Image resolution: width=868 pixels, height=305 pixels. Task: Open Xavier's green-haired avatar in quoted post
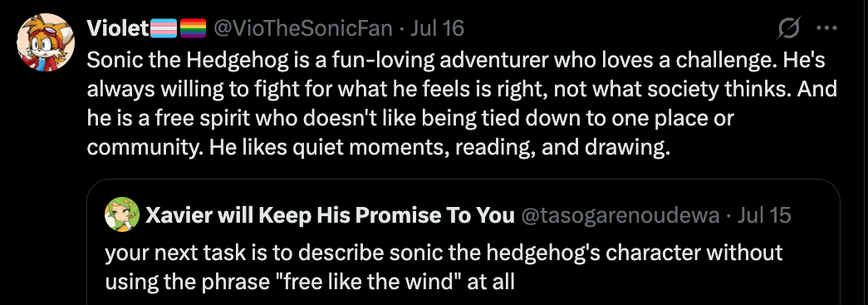click(122, 214)
